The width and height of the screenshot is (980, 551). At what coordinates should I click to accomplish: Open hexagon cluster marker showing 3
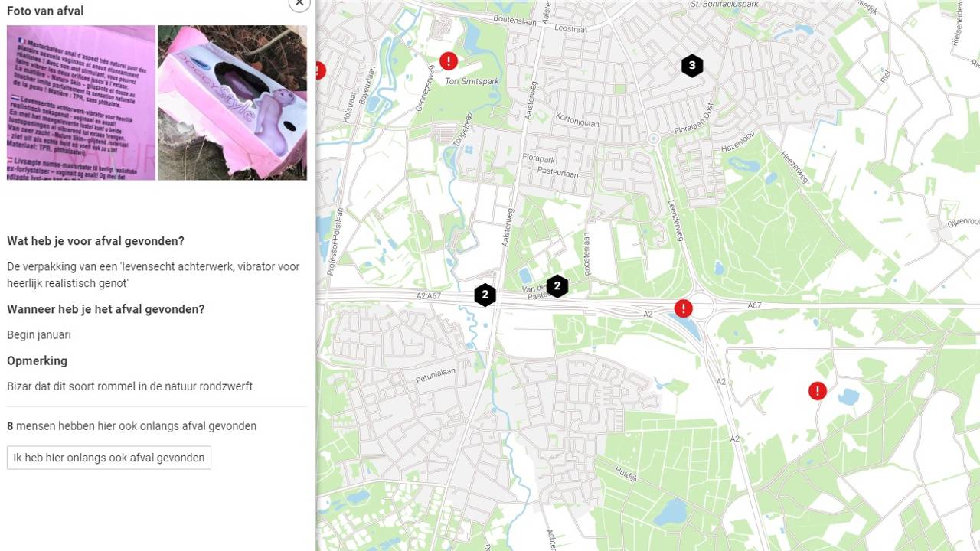(x=692, y=66)
